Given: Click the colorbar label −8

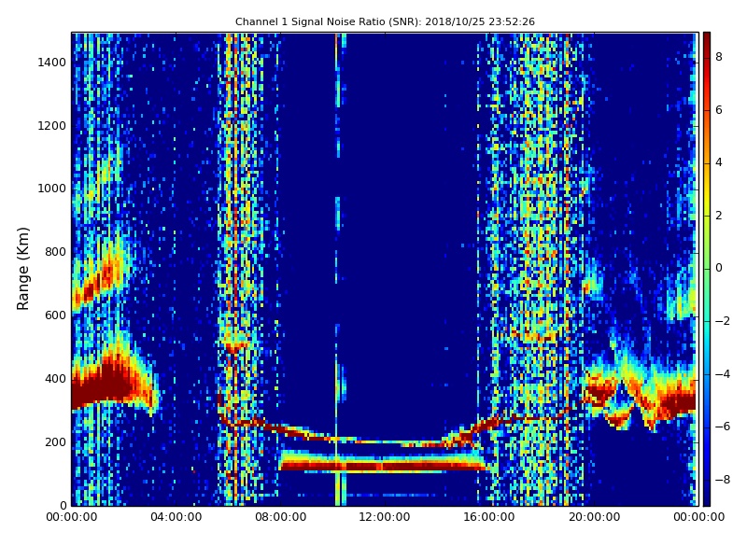Looking at the screenshot, I should pos(723,480).
